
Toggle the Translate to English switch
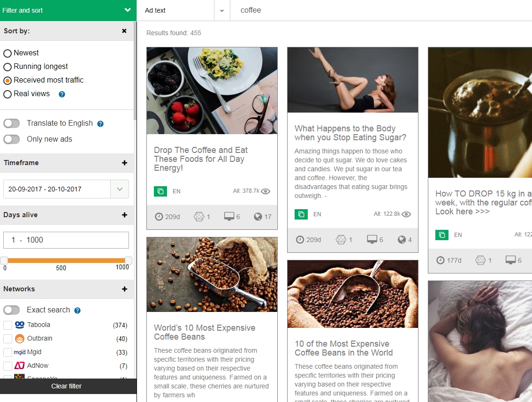click(12, 123)
